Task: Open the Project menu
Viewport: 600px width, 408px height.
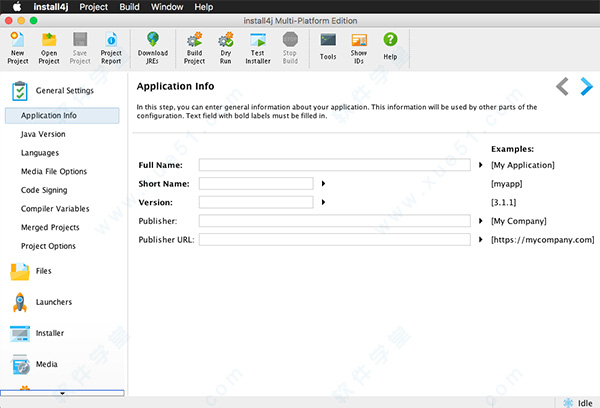Action: click(x=93, y=7)
